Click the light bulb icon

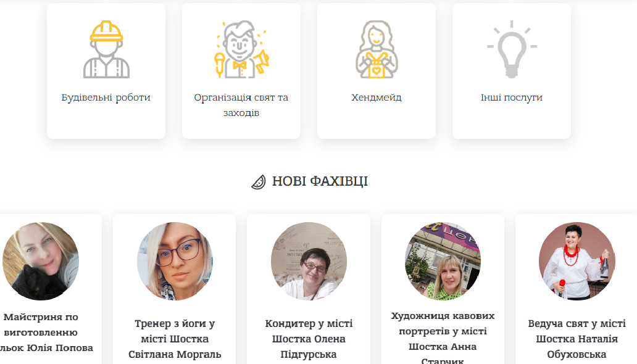(512, 49)
